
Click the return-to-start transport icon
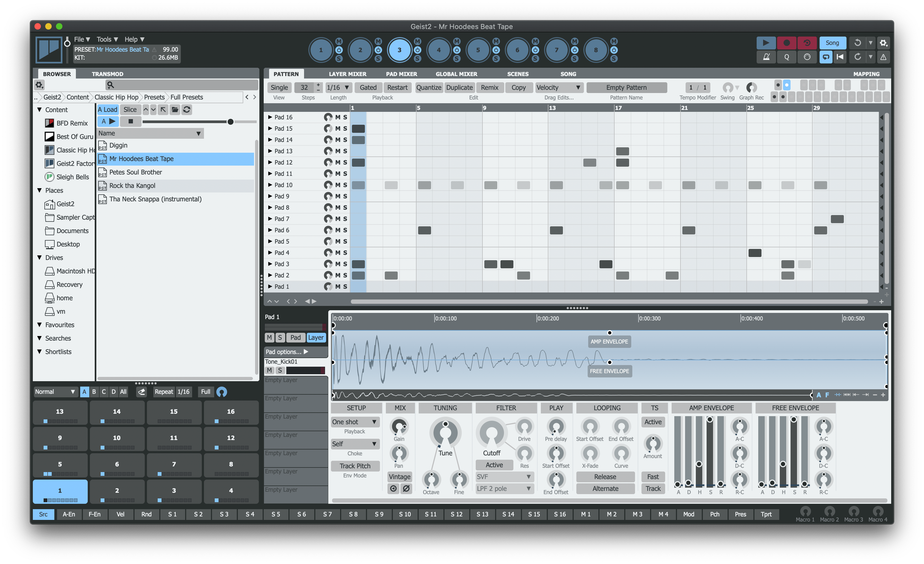(x=840, y=57)
